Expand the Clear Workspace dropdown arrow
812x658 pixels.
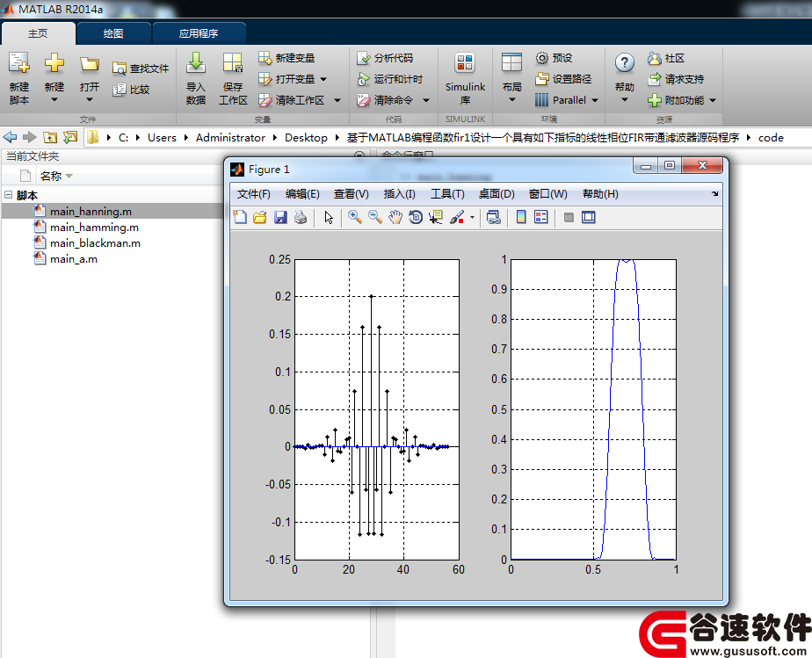[x=337, y=100]
